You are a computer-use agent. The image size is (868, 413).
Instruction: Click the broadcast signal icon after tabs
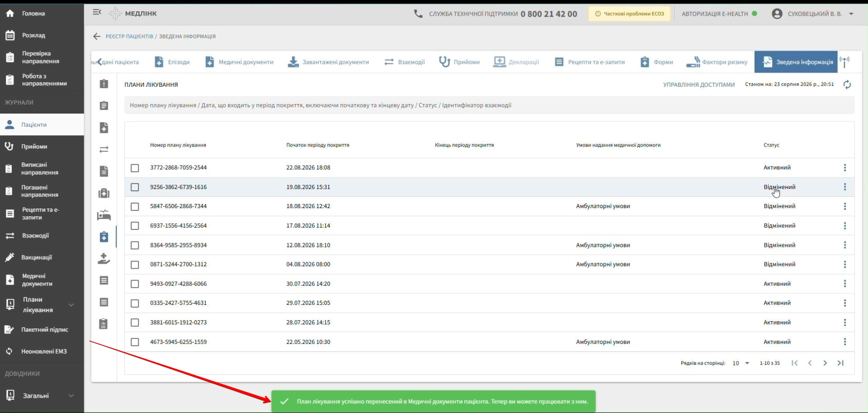[x=844, y=62]
